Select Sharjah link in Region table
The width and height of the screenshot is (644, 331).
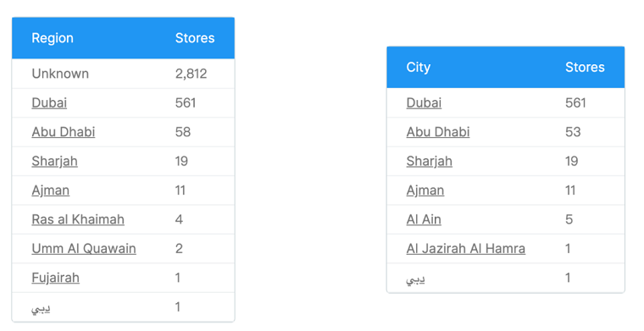pyautogui.click(x=54, y=161)
